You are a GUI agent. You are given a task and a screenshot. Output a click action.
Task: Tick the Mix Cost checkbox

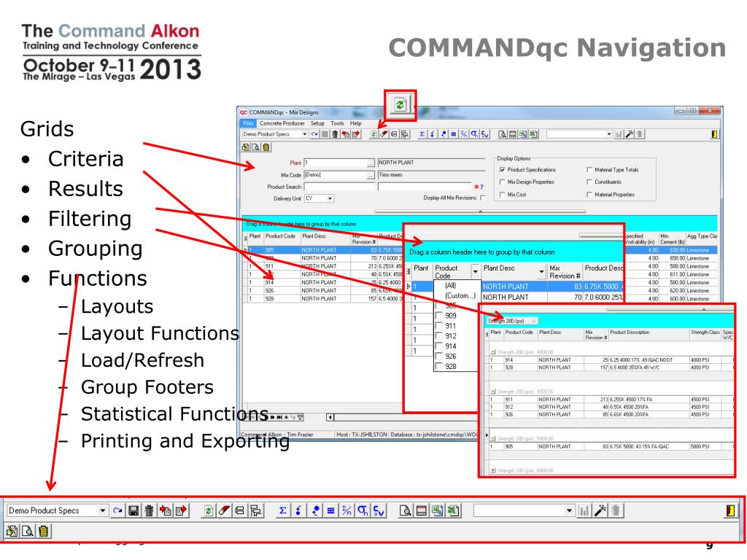502,194
